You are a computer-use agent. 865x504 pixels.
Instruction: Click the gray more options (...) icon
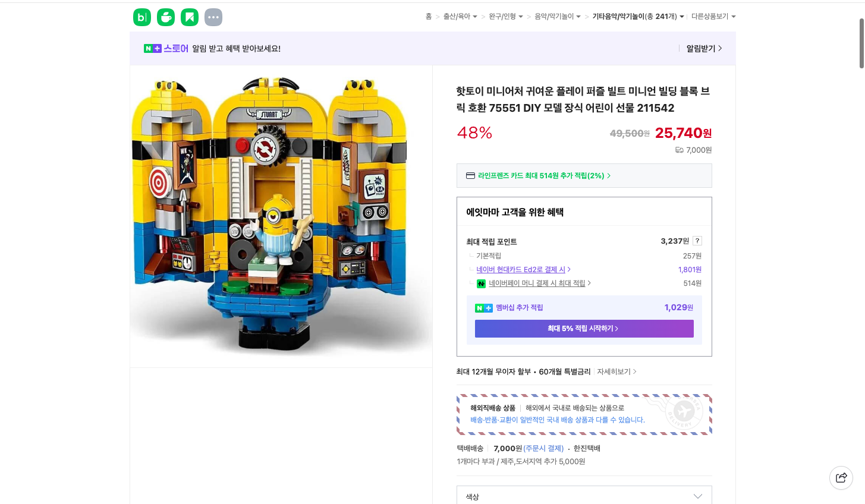(213, 17)
